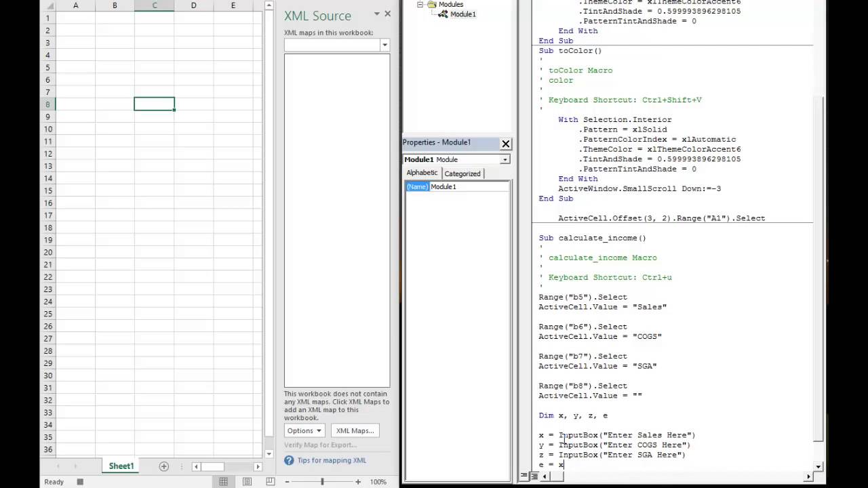Screen dimensions: 868x488
Task: Add a new sheet with plus icon
Action: (x=163, y=466)
